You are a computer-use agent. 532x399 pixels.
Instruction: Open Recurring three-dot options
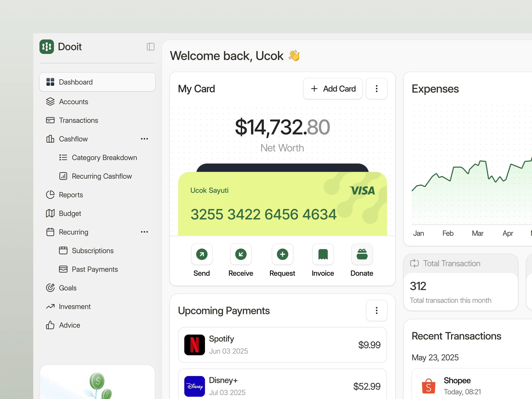(144, 232)
